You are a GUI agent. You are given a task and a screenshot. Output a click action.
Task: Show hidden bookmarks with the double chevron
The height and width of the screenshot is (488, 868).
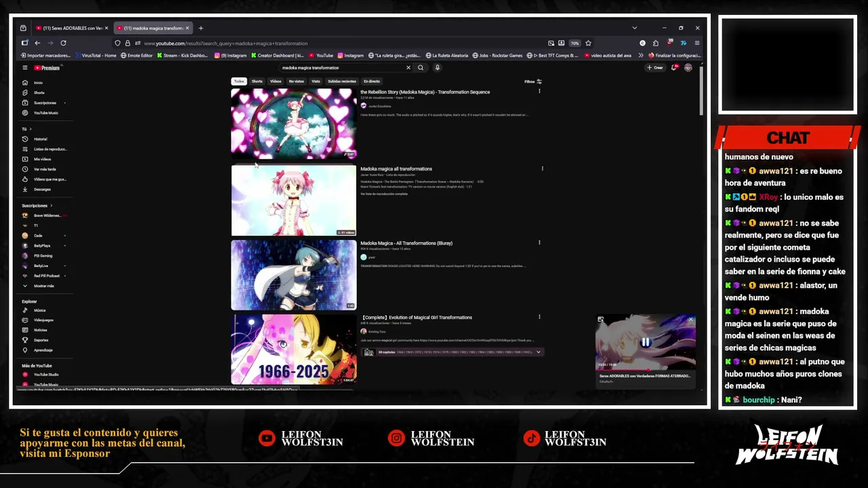[641, 56]
